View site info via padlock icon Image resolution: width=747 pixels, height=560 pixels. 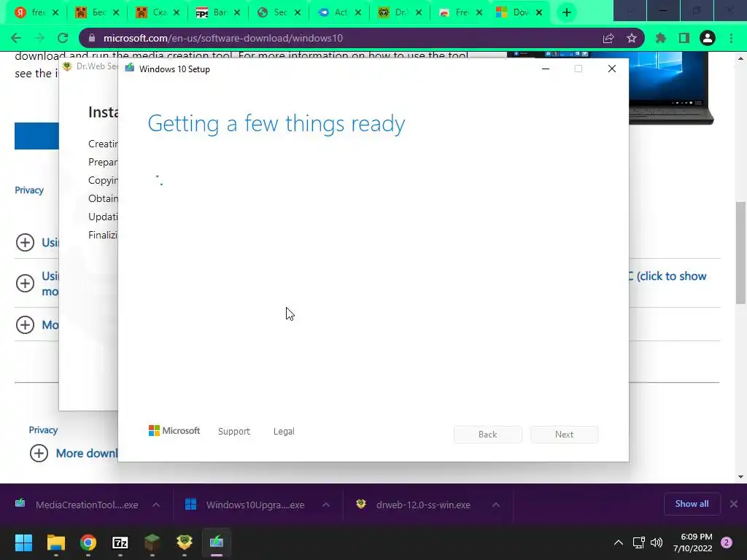click(x=92, y=38)
